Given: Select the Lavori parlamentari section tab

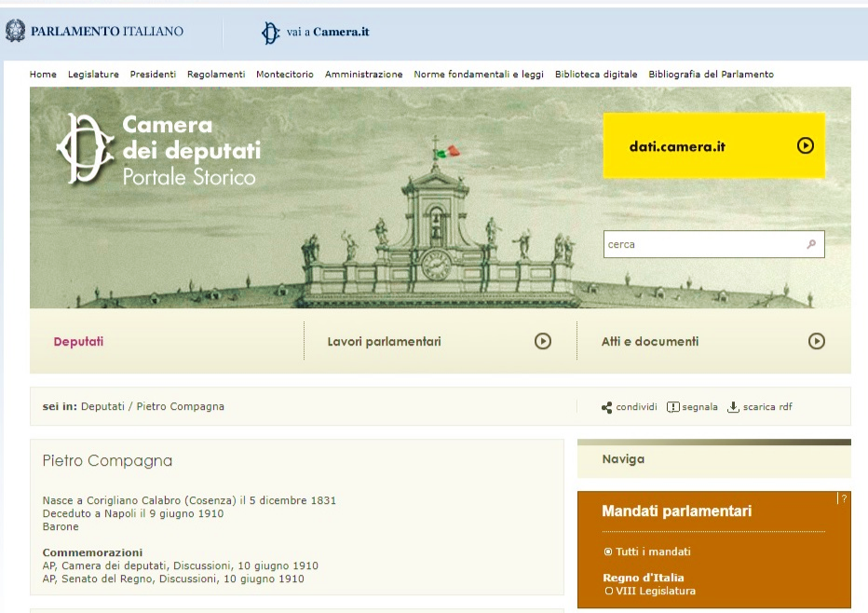Looking at the screenshot, I should [385, 341].
